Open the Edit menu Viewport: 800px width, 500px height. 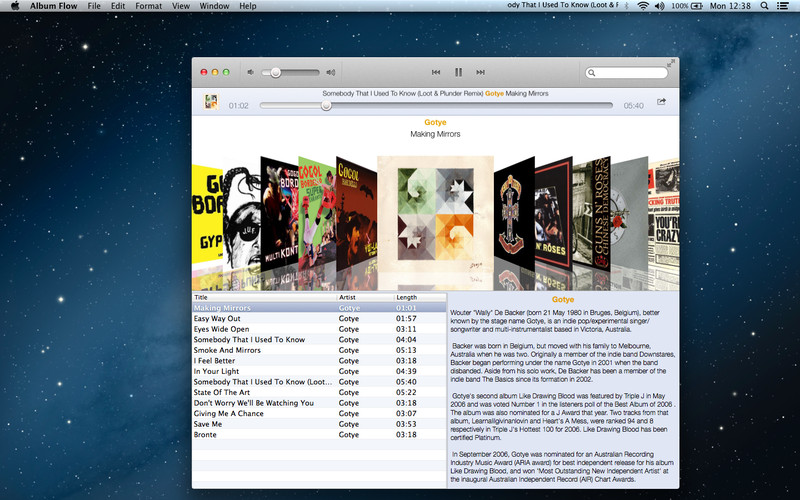pyautogui.click(x=118, y=6)
